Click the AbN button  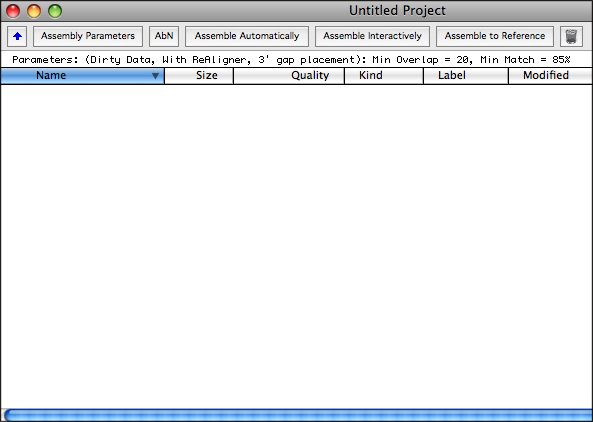[x=164, y=36]
